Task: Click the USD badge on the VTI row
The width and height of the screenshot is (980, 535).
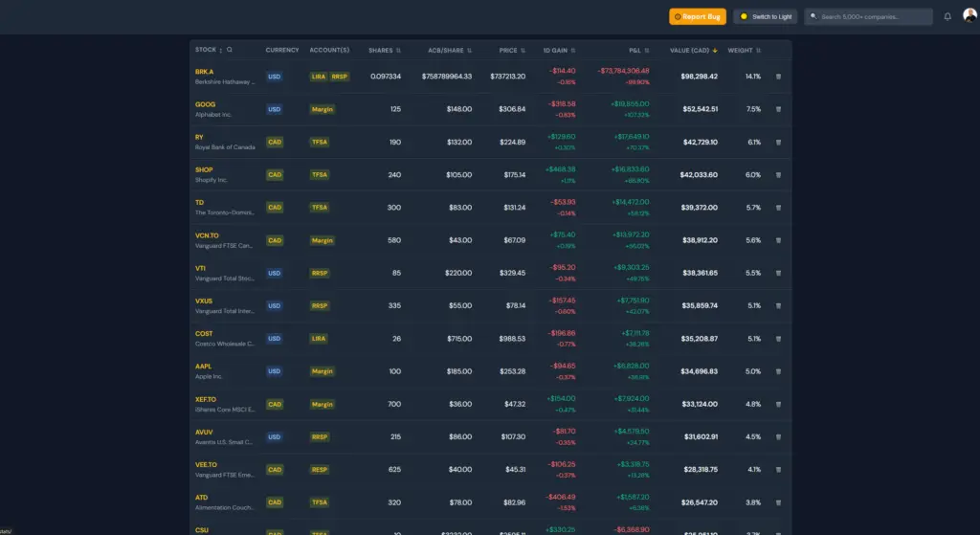Action: tap(275, 273)
